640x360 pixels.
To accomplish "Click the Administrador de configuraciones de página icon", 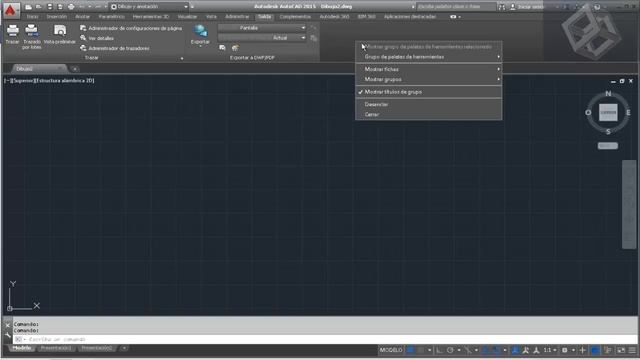I will tap(83, 28).
